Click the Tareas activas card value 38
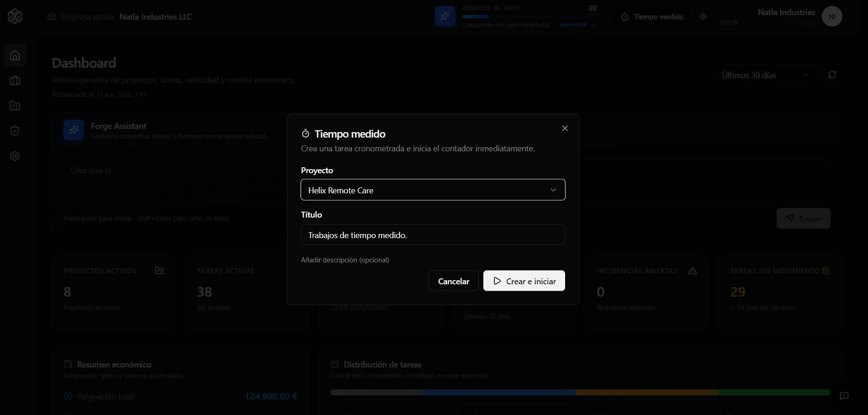 pyautogui.click(x=205, y=292)
